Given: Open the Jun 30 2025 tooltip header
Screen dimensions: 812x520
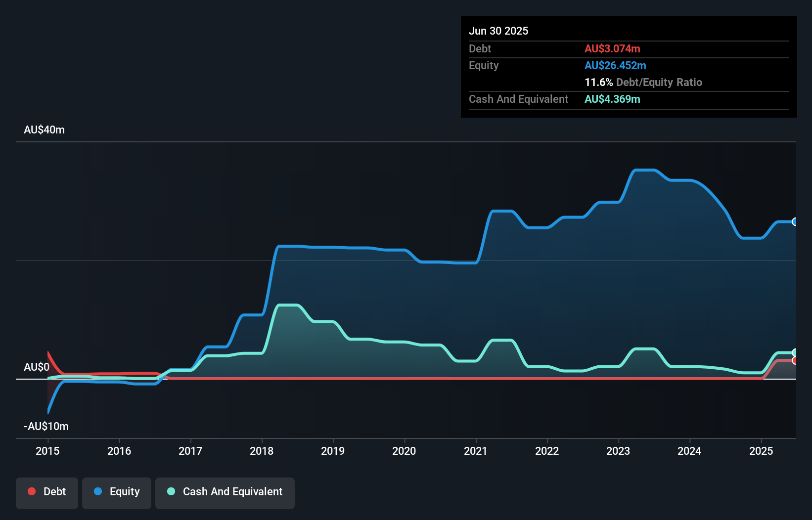Looking at the screenshot, I should point(499,31).
